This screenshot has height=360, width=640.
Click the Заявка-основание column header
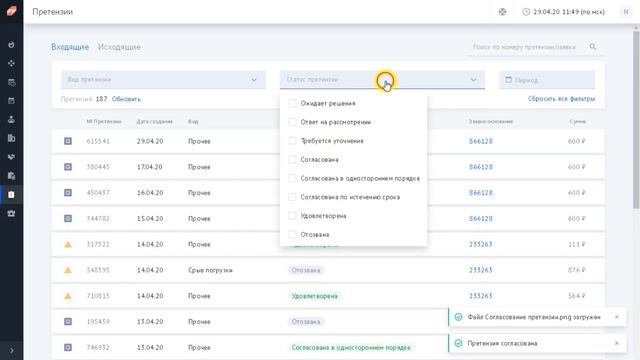[491, 122]
